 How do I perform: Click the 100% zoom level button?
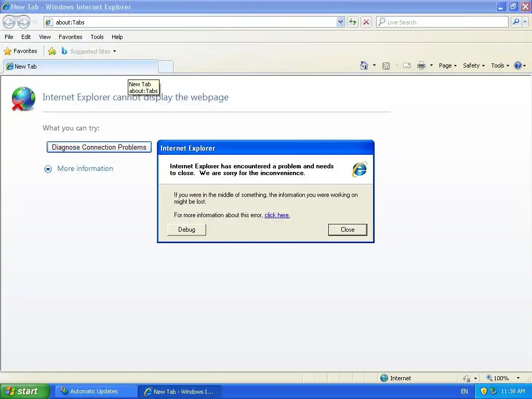click(497, 378)
